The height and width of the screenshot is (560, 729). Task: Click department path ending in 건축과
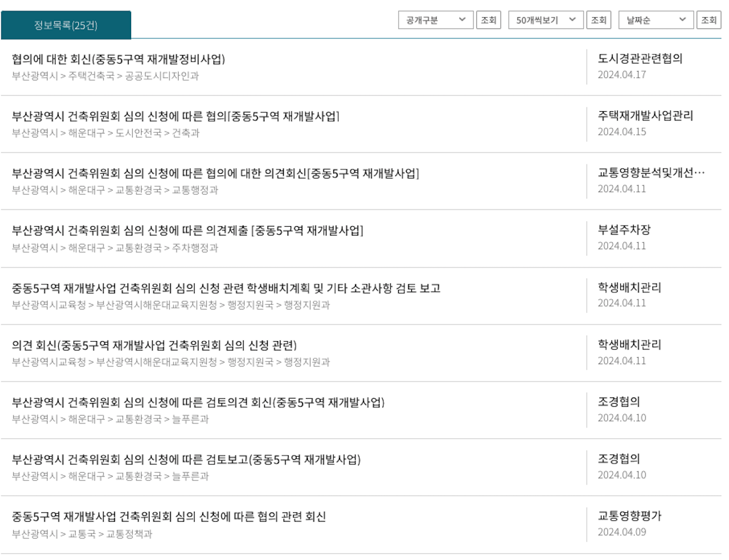106,133
